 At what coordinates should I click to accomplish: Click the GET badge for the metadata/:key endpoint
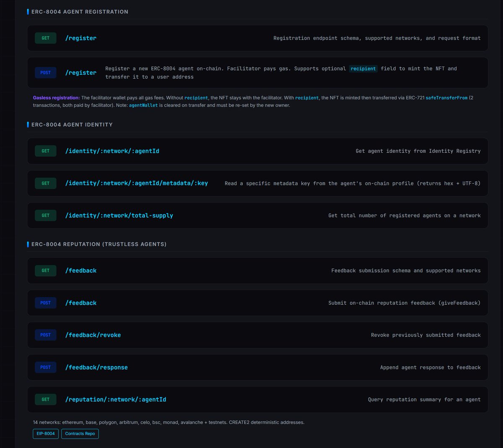[46, 183]
